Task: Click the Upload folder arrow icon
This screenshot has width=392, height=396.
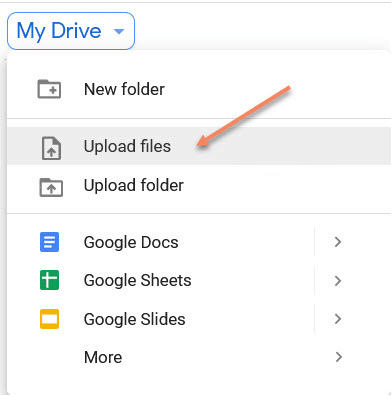Action: [x=51, y=187]
